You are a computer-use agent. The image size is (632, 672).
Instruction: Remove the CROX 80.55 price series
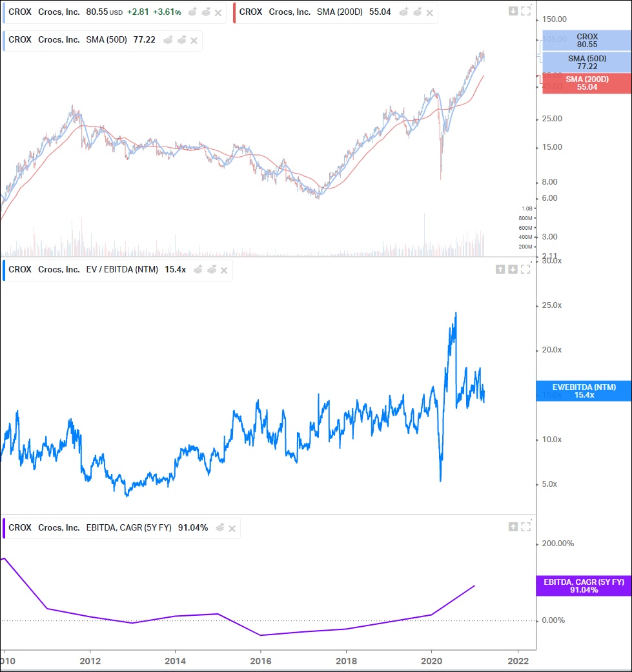tap(218, 13)
